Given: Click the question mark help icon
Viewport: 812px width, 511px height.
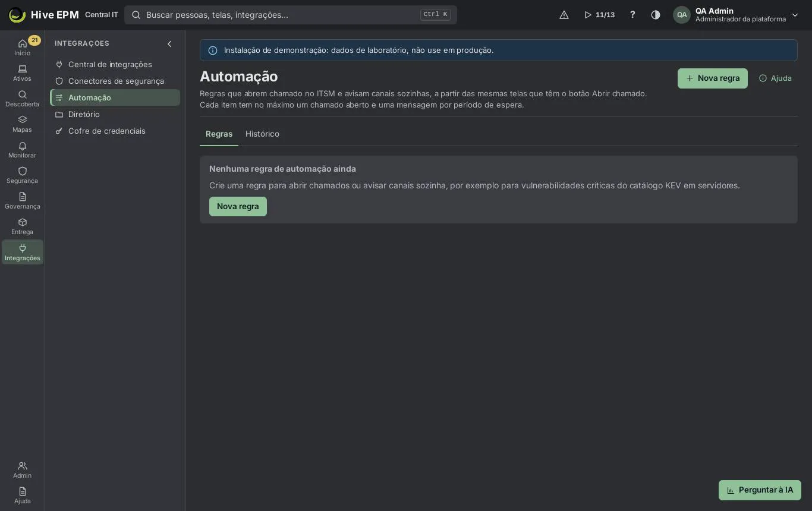Looking at the screenshot, I should (632, 15).
